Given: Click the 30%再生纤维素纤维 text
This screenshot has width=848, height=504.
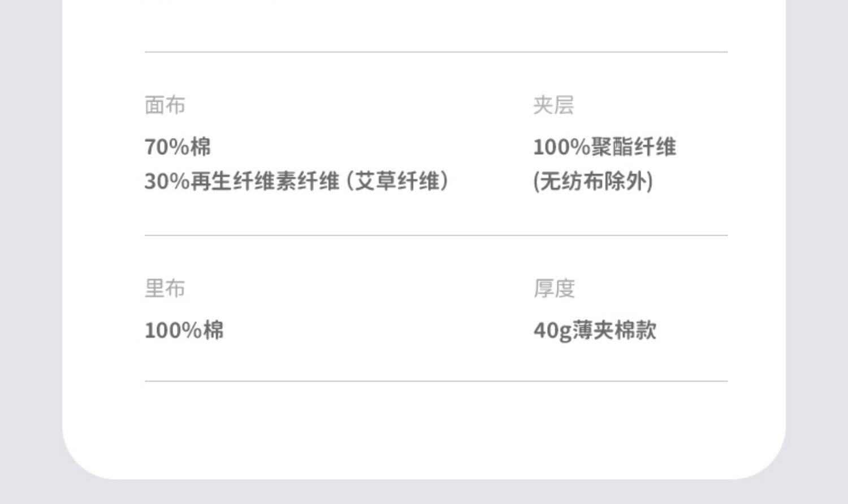Looking at the screenshot, I should tap(241, 181).
